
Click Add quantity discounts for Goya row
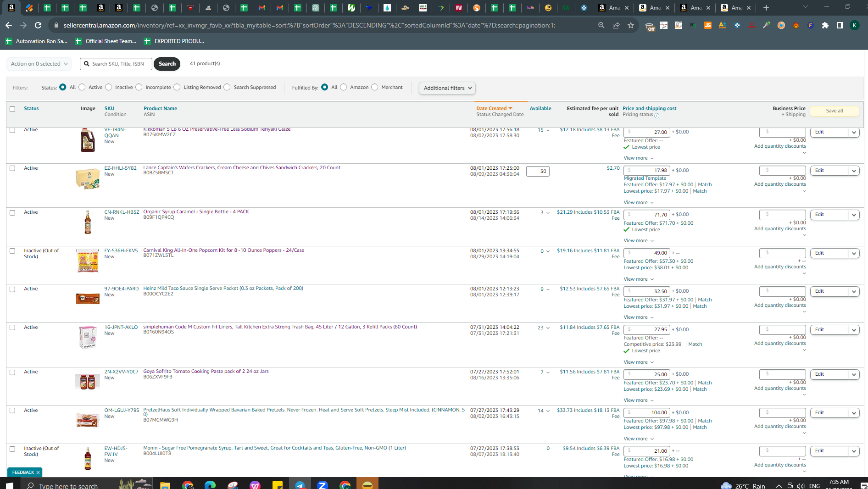coord(779,389)
